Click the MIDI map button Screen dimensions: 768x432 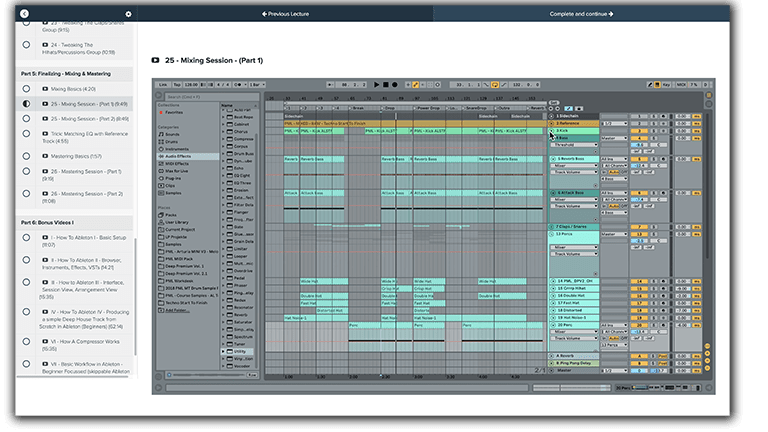click(681, 85)
